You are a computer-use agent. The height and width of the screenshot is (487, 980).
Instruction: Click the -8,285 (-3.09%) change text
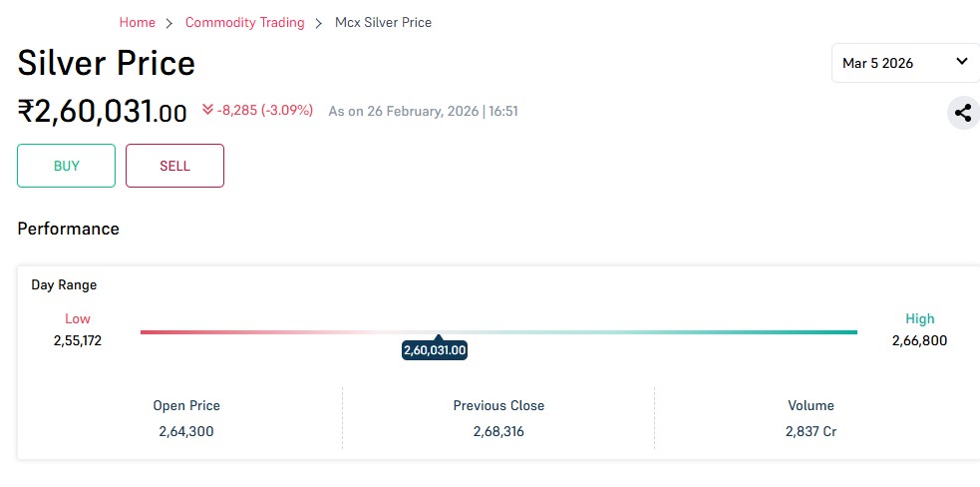pos(265,110)
